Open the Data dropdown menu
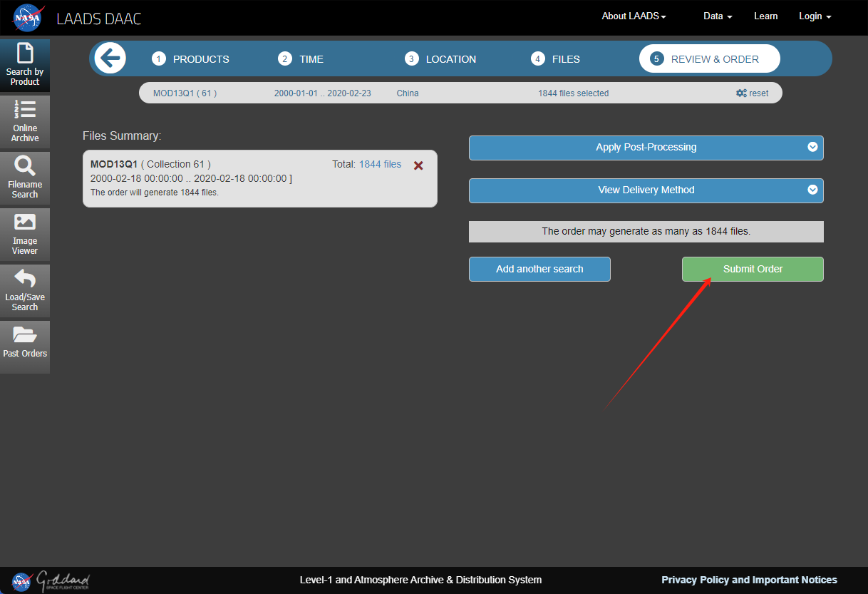This screenshot has width=868, height=594. pyautogui.click(x=718, y=16)
